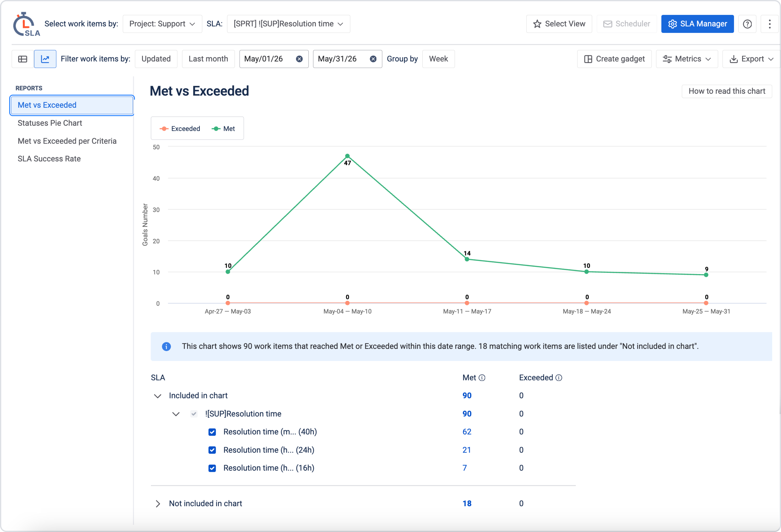
Task: Toggle Resolution time (h... (16h) checkbox
Action: click(212, 468)
